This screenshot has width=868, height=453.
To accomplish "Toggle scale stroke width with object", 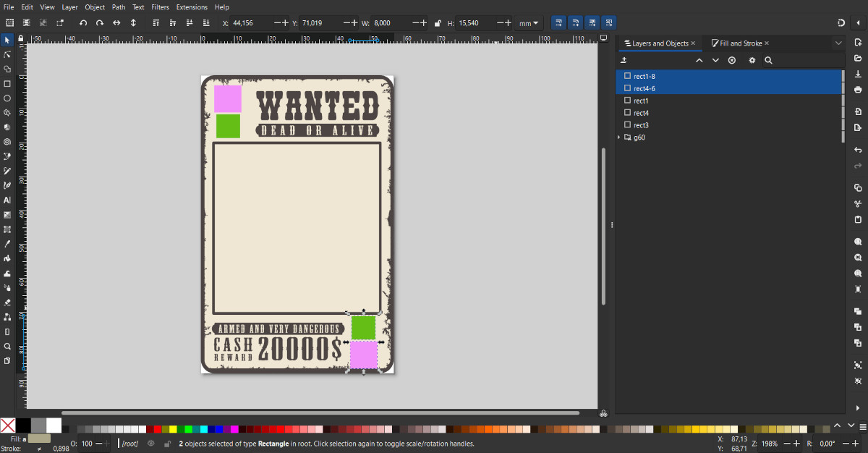I will 557,23.
